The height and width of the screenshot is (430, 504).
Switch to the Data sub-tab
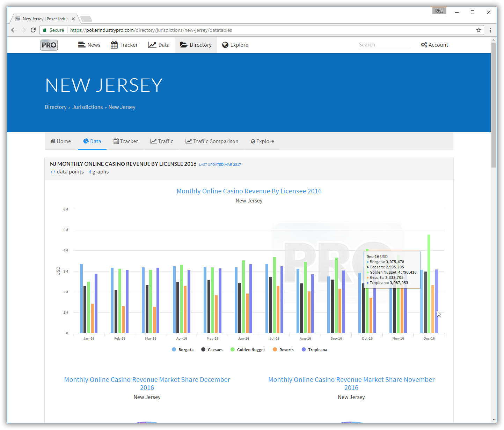[92, 141]
